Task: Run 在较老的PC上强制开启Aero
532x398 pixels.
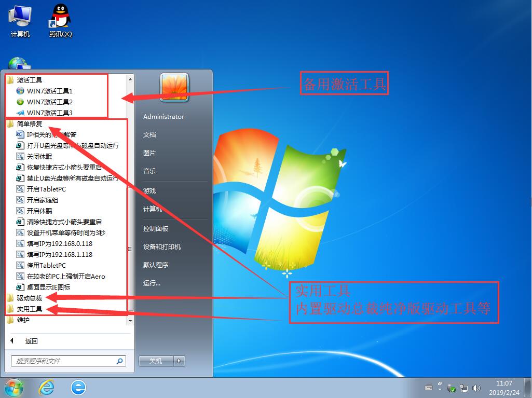Action: pos(61,276)
